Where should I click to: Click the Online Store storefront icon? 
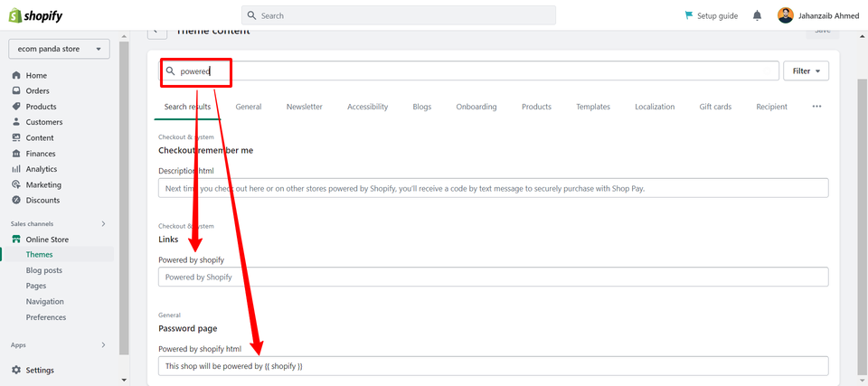[16, 240]
